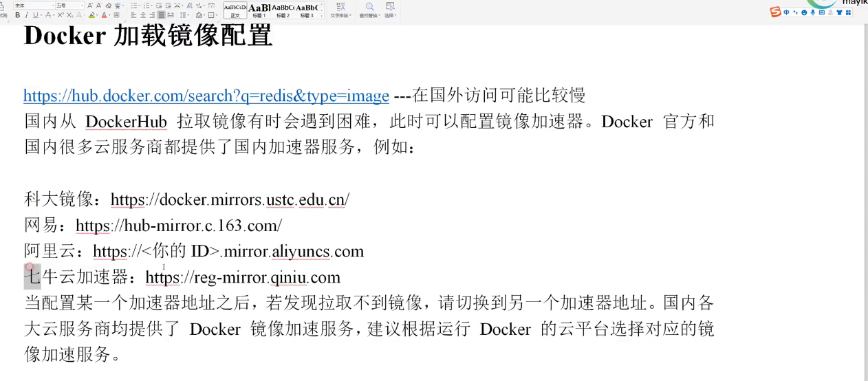The image size is (868, 381).
Task: Insert a bulleted list
Action: pyautogui.click(x=134, y=6)
